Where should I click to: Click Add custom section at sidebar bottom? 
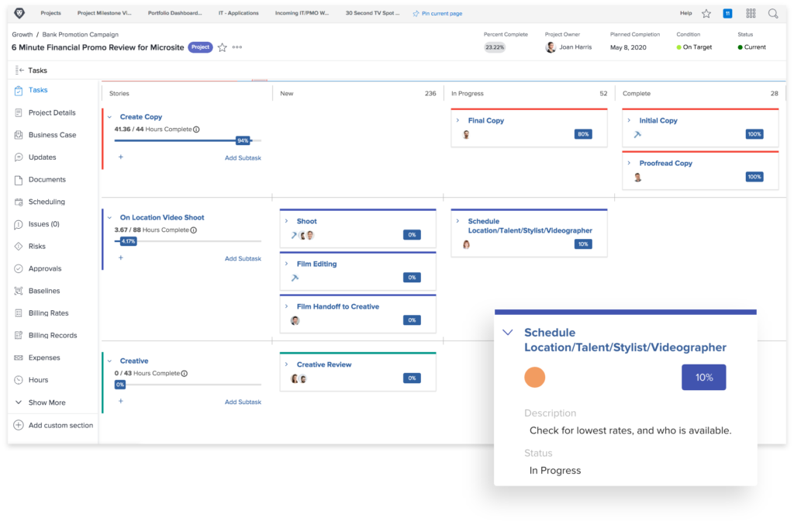click(54, 425)
